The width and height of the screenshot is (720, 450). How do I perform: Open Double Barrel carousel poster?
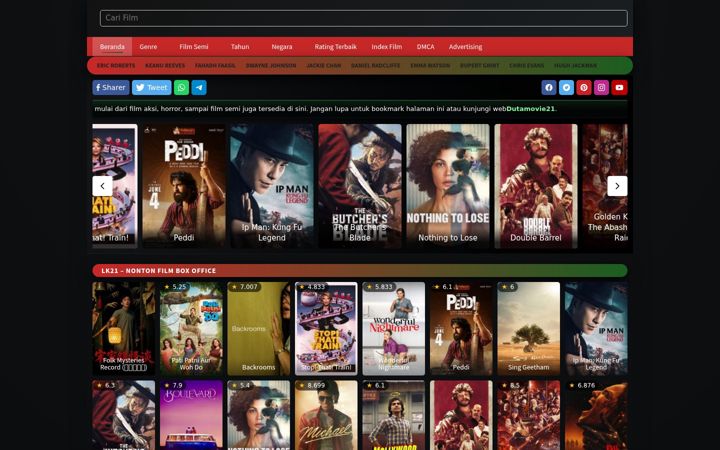(536, 186)
